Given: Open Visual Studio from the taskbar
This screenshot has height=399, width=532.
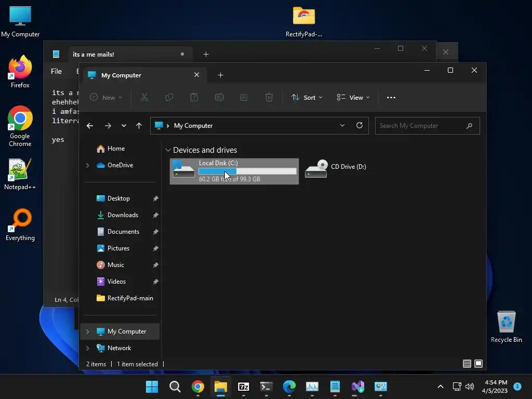Looking at the screenshot, I should click(x=357, y=387).
